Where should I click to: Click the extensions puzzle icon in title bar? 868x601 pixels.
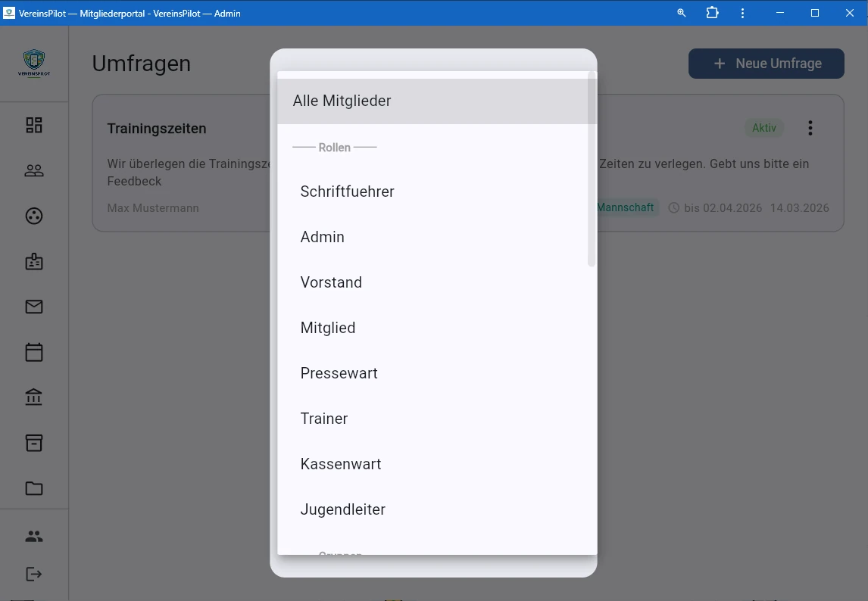pos(712,13)
